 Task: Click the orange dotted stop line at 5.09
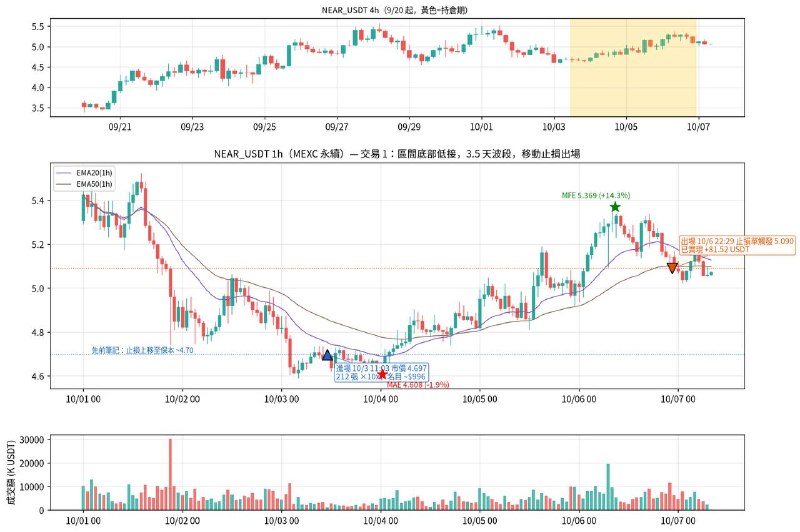(x=397, y=268)
